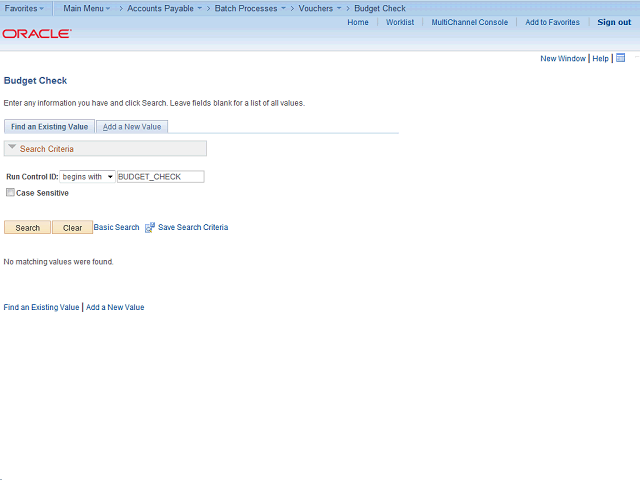
Task: Click 'No matching values were found.' message
Action: point(58,262)
